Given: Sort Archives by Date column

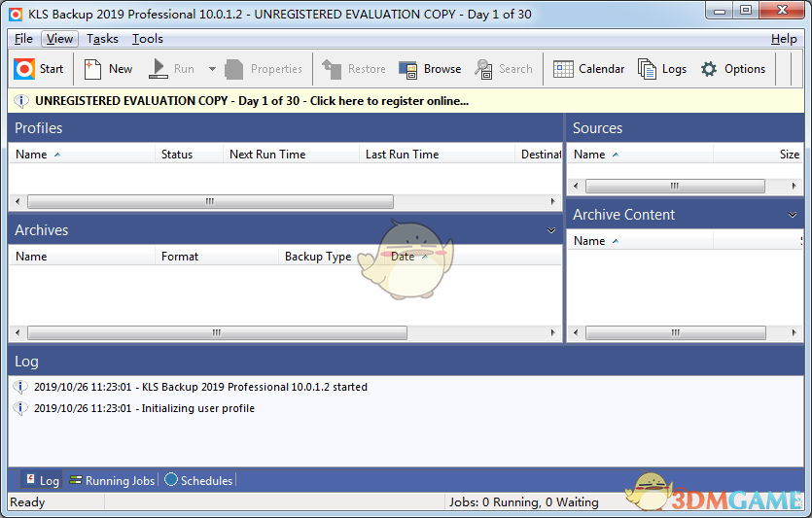Looking at the screenshot, I should (x=473, y=257).
